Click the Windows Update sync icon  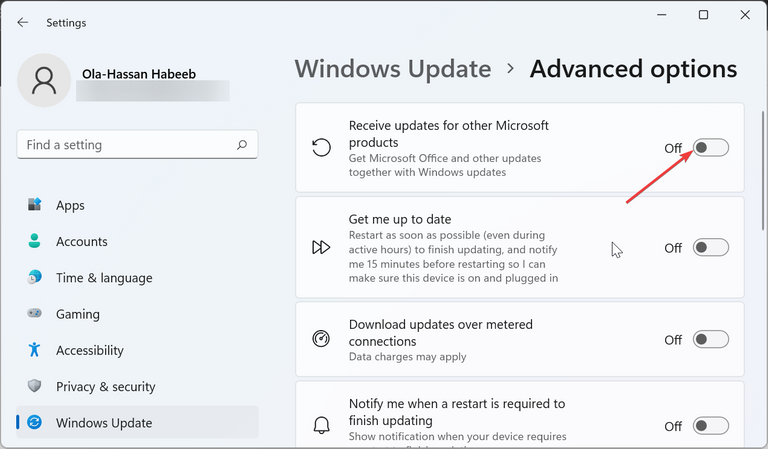coord(34,422)
